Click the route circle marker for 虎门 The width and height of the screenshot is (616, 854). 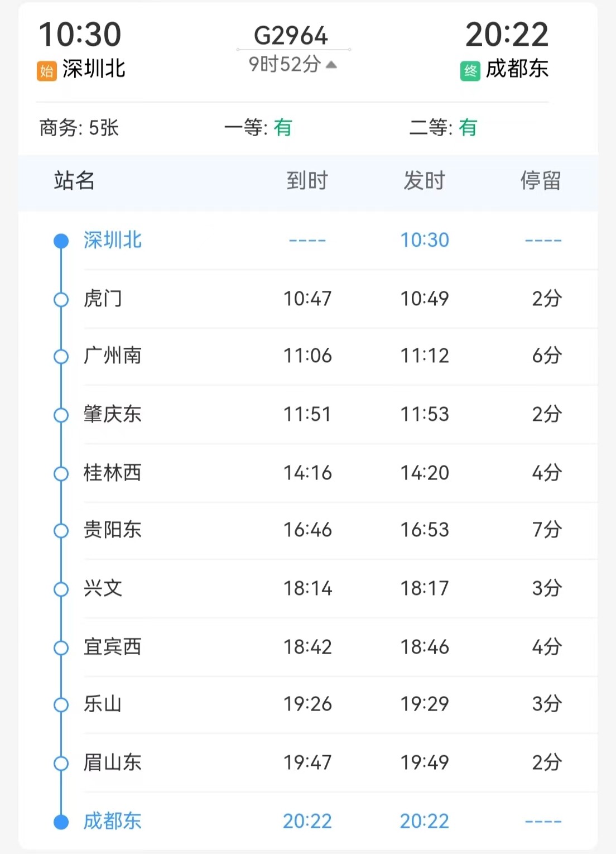click(61, 300)
